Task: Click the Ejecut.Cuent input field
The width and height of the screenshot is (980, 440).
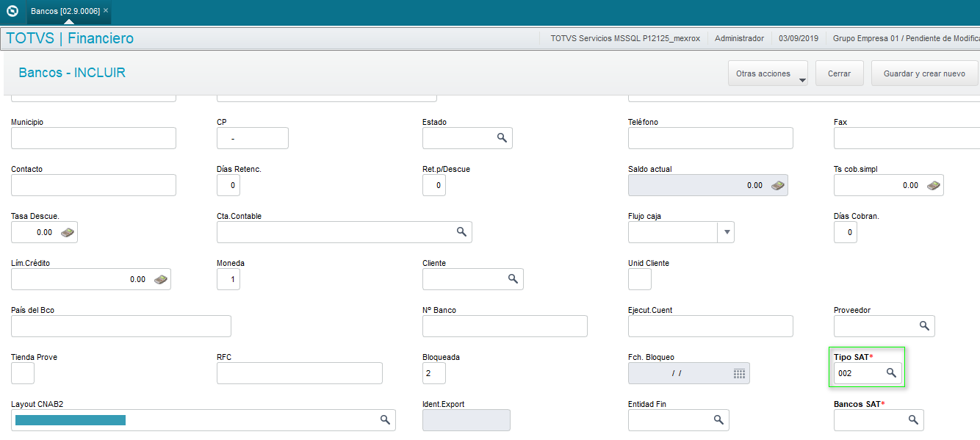Action: (x=710, y=326)
